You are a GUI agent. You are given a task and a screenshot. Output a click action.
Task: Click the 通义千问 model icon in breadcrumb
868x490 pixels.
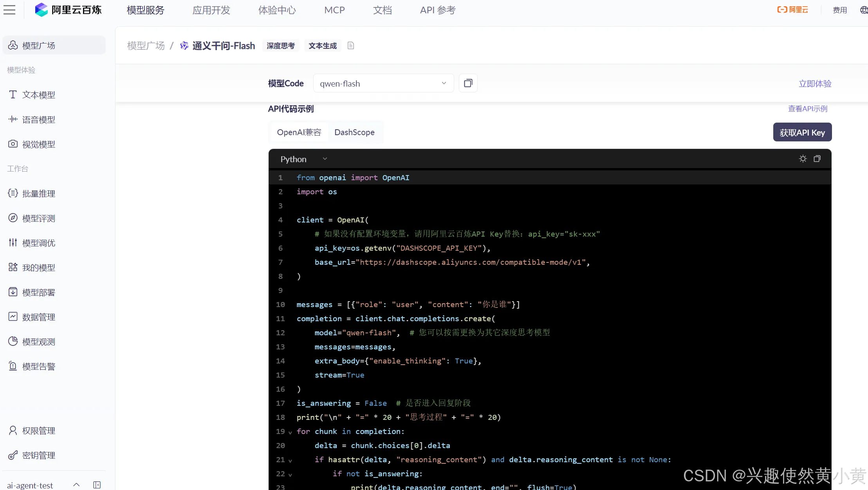coord(184,46)
